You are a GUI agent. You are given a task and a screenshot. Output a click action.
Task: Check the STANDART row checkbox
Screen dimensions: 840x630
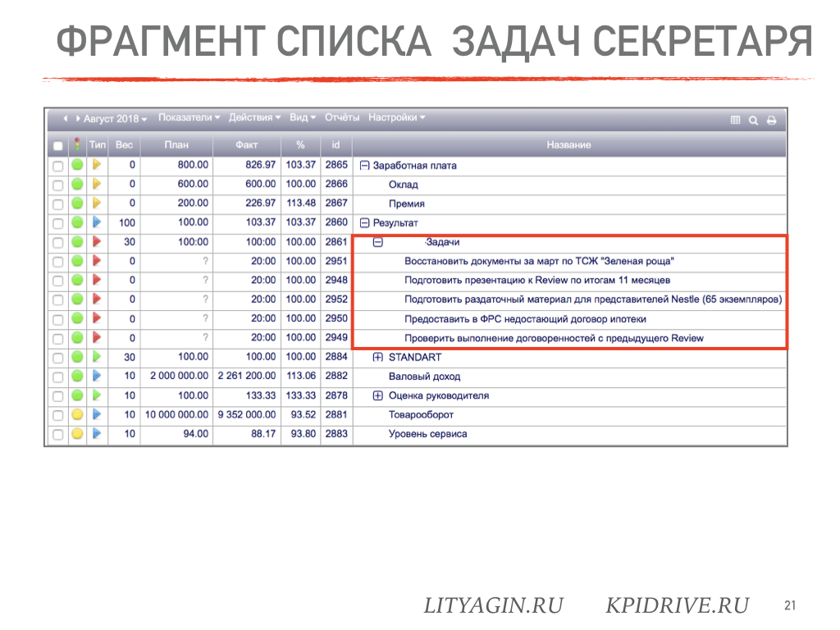[58, 358]
